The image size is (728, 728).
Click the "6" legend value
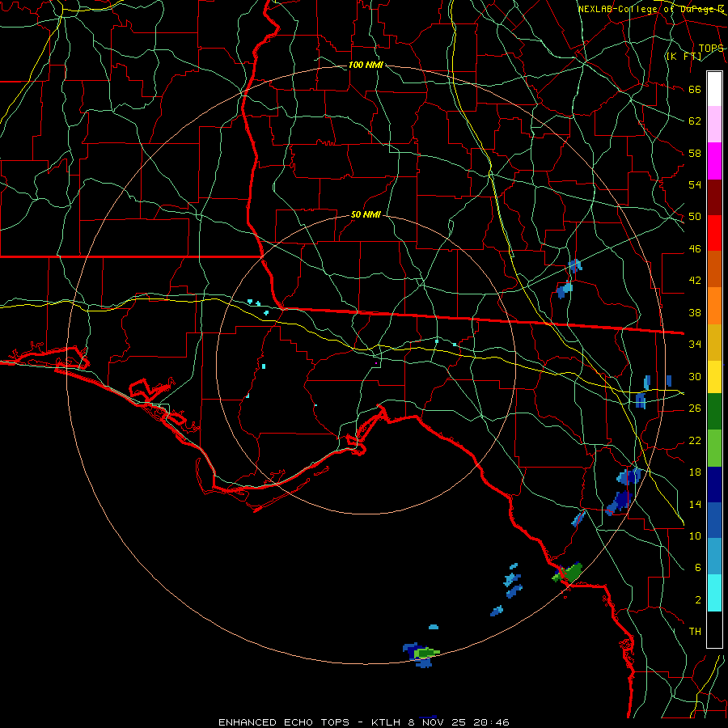698,568
